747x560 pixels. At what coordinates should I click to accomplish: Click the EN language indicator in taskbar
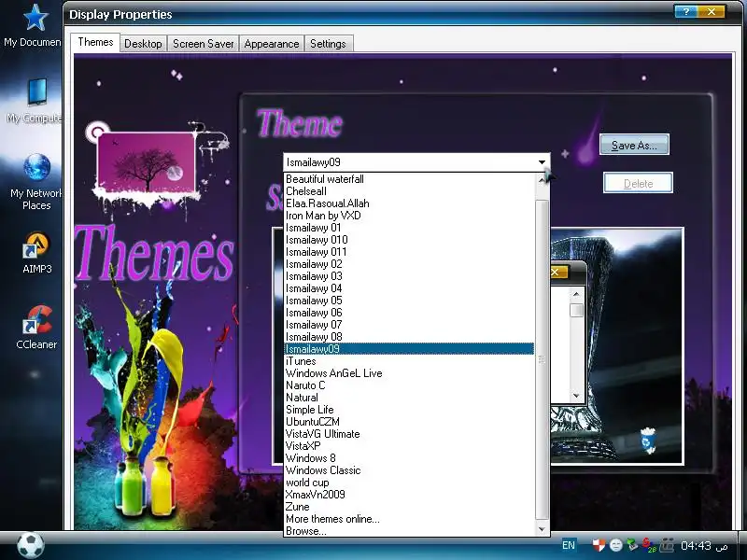569,545
